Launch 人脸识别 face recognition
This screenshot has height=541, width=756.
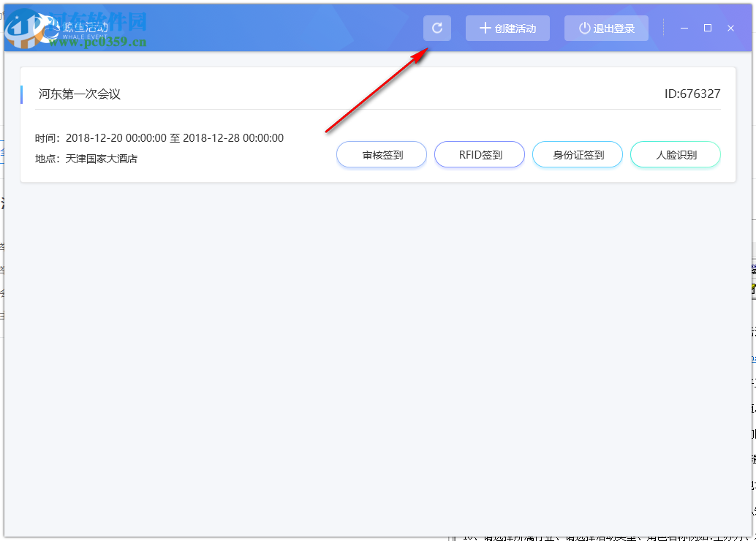click(676, 155)
